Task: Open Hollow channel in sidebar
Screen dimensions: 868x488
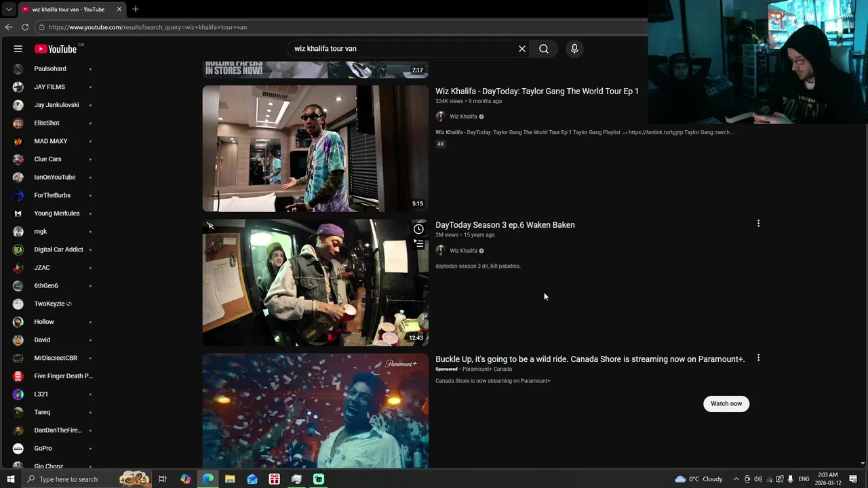Action: click(53, 322)
